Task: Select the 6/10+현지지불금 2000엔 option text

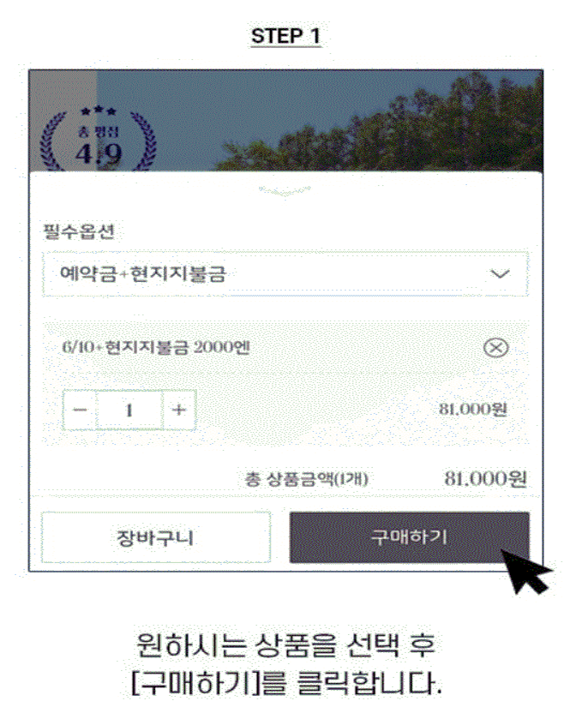Action: 156,348
